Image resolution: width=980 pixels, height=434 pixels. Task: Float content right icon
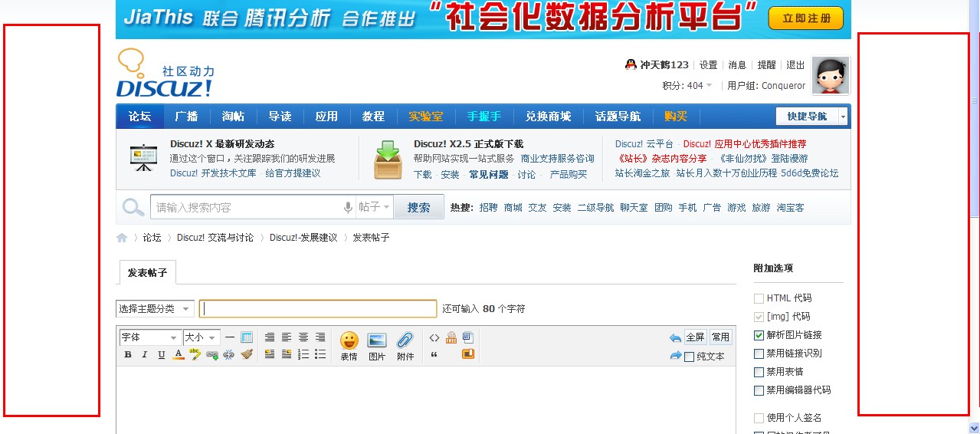[x=287, y=354]
